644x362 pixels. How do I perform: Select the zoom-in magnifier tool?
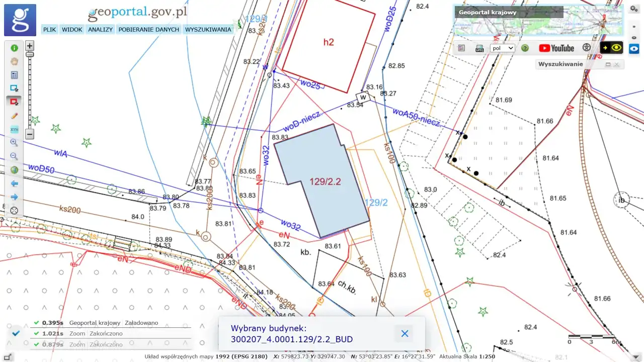(x=14, y=143)
